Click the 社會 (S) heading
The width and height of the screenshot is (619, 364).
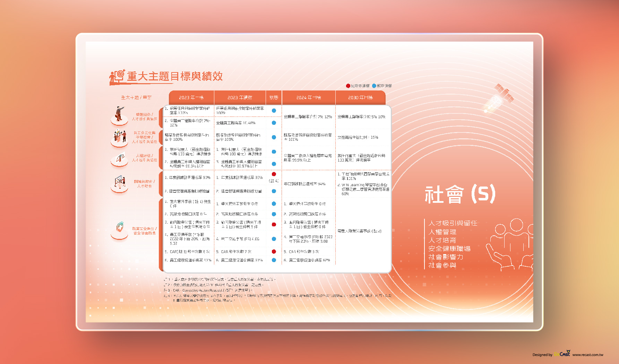[460, 194]
